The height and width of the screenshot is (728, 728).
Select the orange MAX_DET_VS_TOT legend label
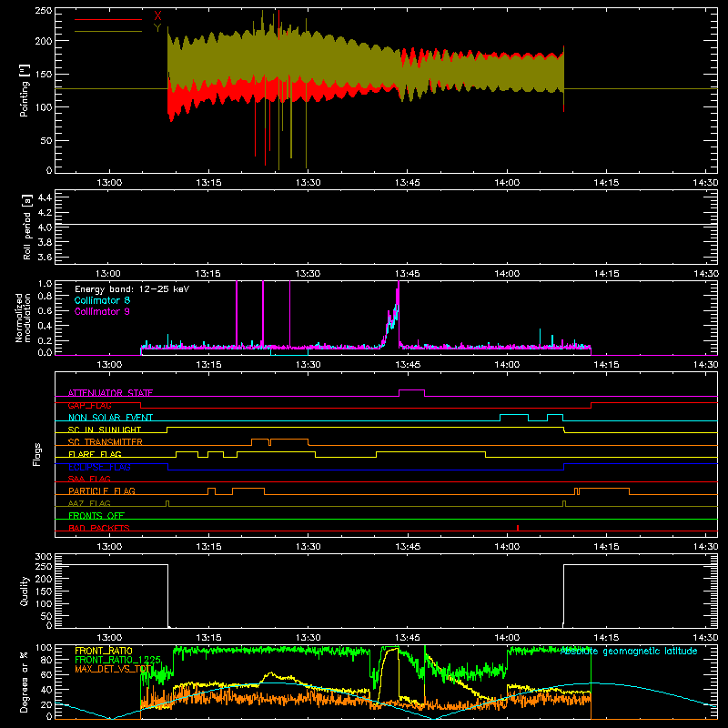[114, 669]
